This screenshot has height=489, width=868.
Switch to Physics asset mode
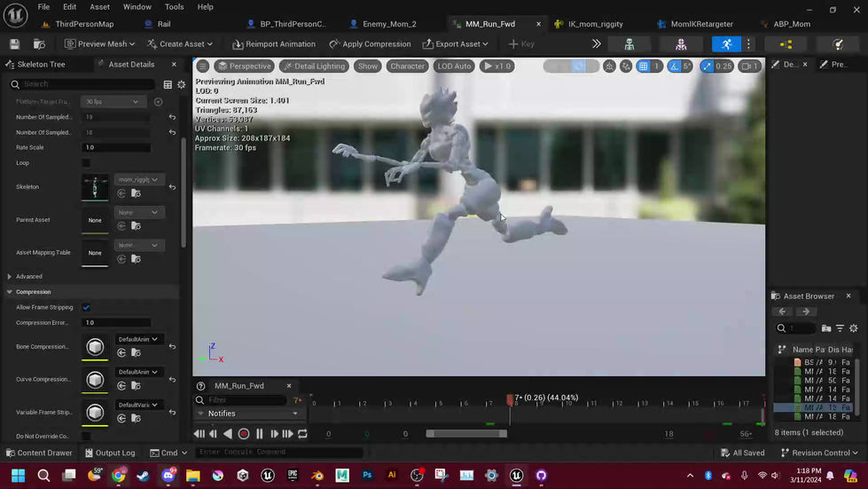(x=838, y=44)
